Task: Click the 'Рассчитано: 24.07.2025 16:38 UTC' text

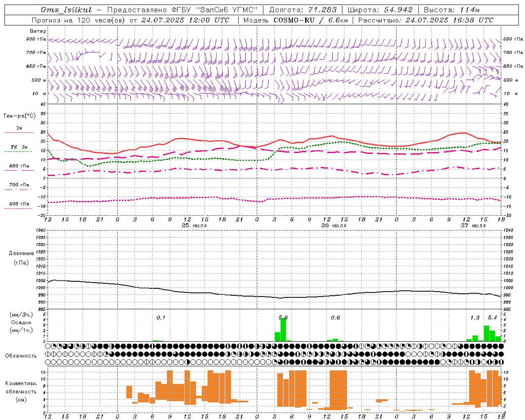Action: point(426,20)
